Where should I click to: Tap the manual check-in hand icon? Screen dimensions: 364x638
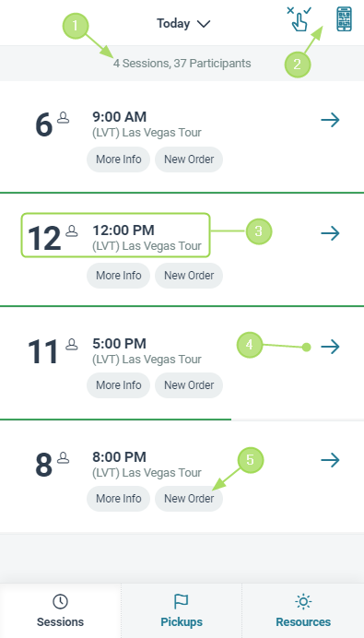[x=299, y=19]
